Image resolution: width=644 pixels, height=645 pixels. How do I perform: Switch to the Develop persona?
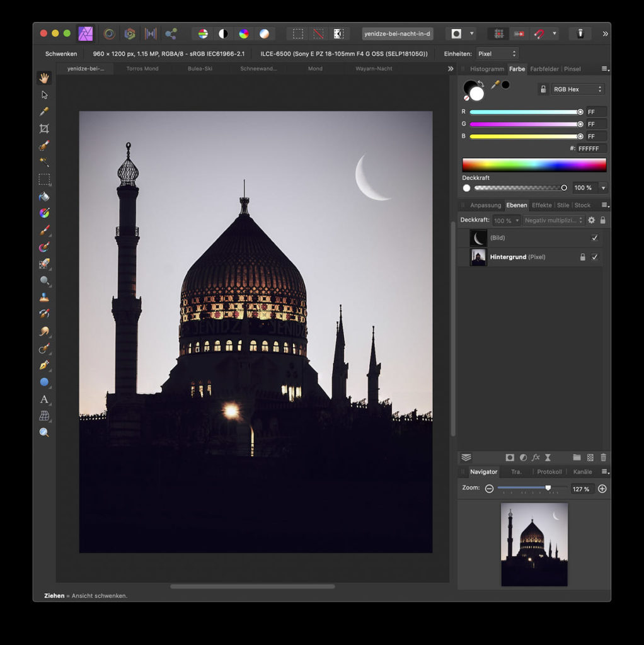pyautogui.click(x=130, y=34)
